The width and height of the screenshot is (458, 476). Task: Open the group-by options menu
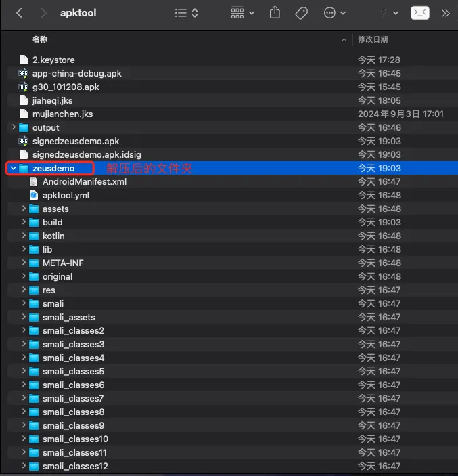pos(243,13)
